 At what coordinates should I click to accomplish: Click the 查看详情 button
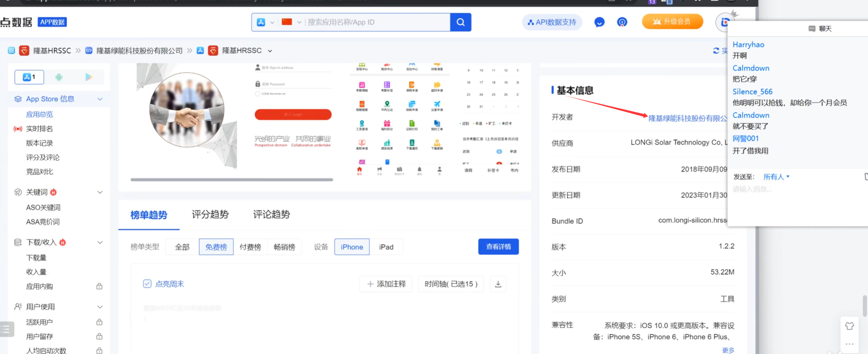[x=498, y=247]
